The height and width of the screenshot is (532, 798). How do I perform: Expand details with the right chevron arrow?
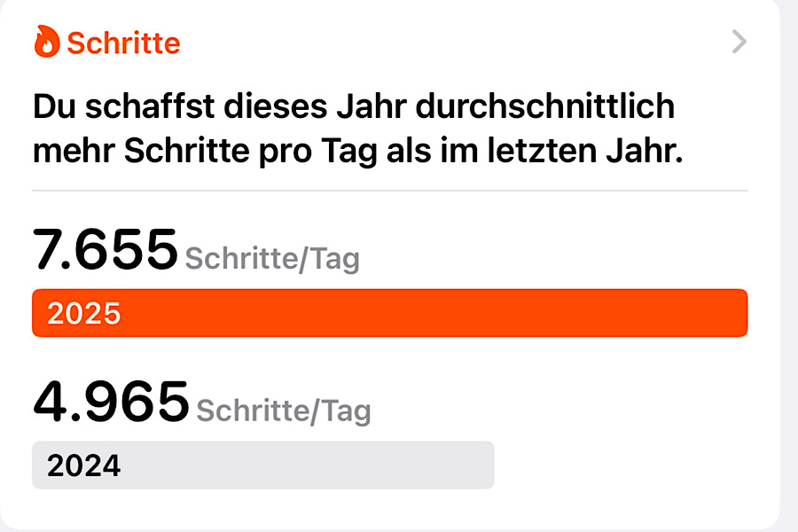click(x=739, y=42)
